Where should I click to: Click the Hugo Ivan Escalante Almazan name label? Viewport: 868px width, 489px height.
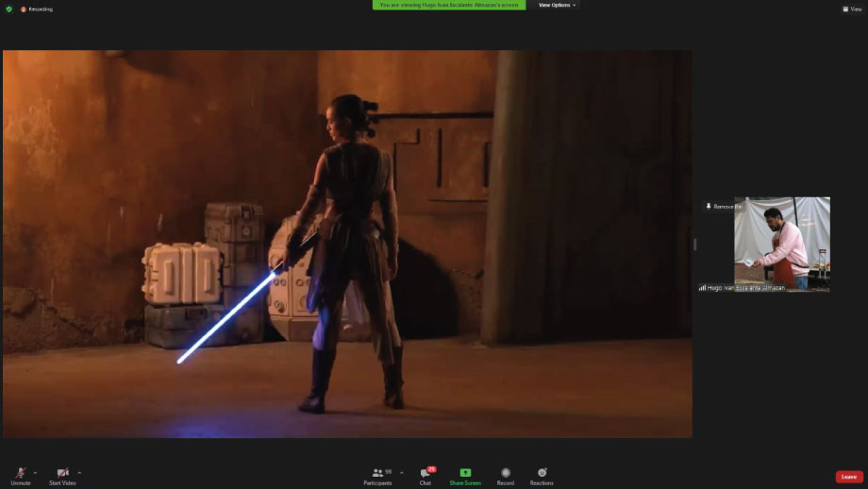tap(745, 288)
